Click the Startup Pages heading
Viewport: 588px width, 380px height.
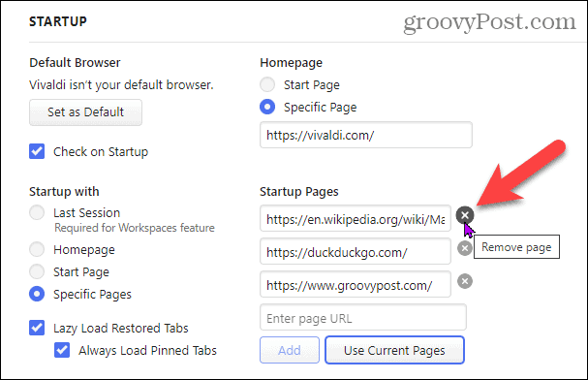(299, 192)
